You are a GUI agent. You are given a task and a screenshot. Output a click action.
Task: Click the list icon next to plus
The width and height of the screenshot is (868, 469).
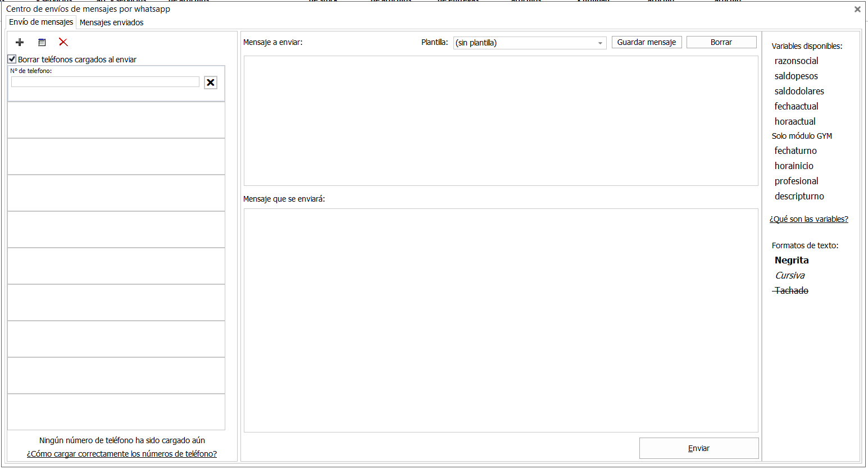pyautogui.click(x=42, y=42)
